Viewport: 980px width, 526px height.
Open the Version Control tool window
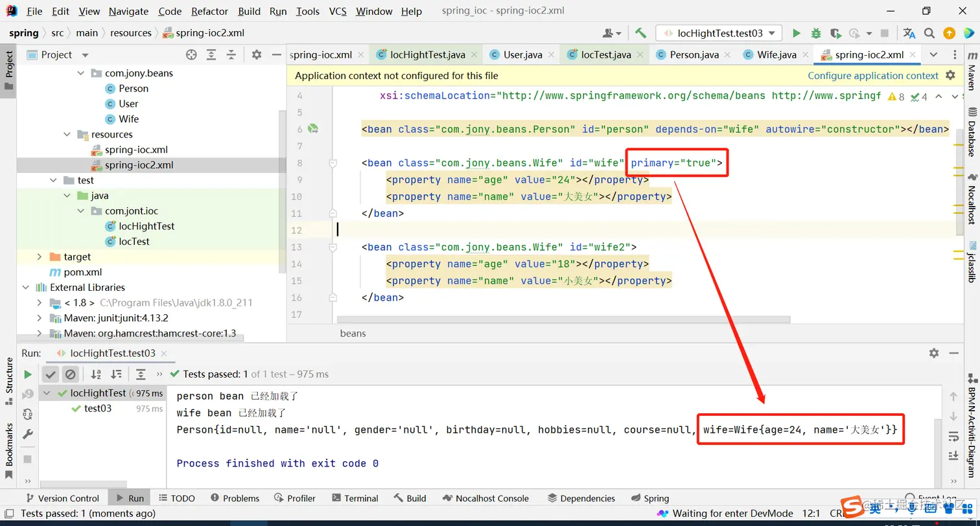62,498
